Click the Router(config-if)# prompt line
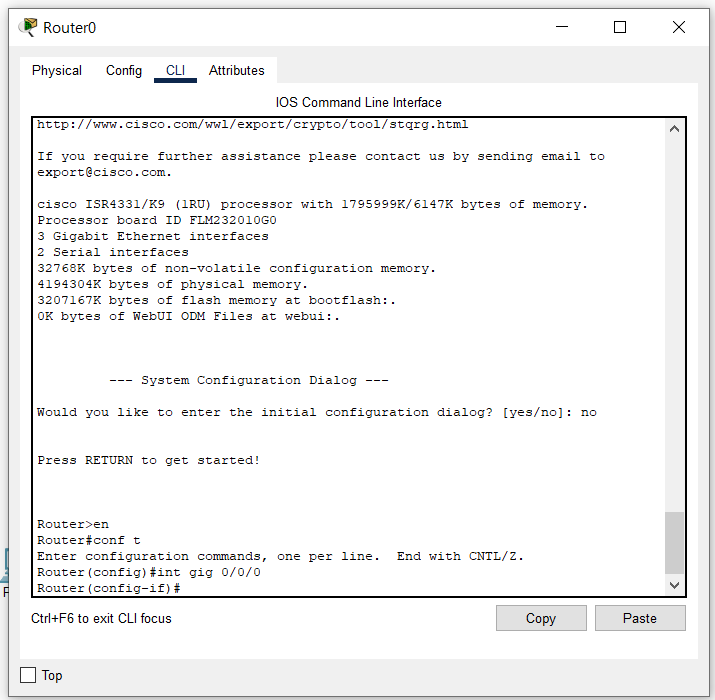The height and width of the screenshot is (700, 715). (109, 588)
